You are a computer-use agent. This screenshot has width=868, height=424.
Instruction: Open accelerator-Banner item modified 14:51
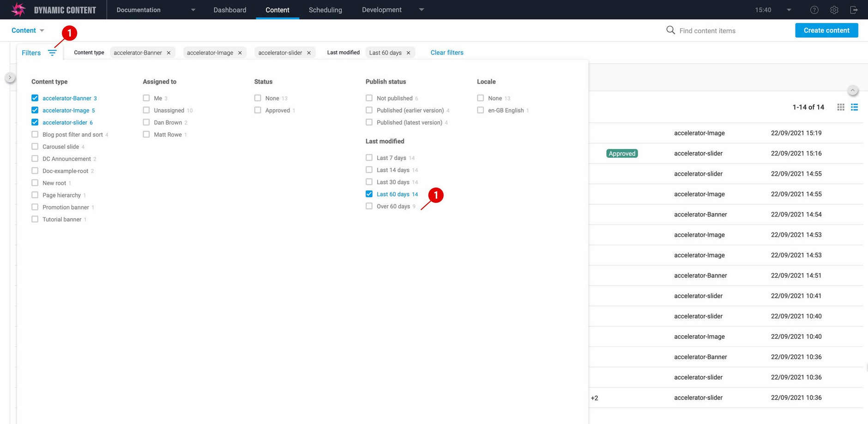tap(726, 275)
